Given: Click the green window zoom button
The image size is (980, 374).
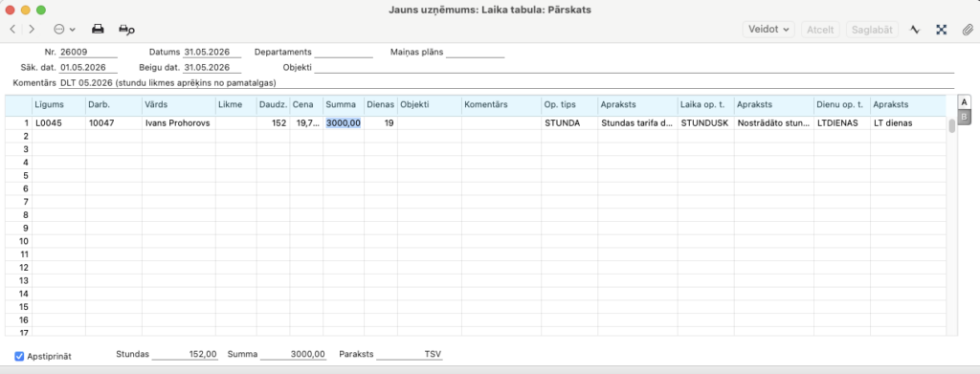Looking at the screenshot, I should pos(41,10).
